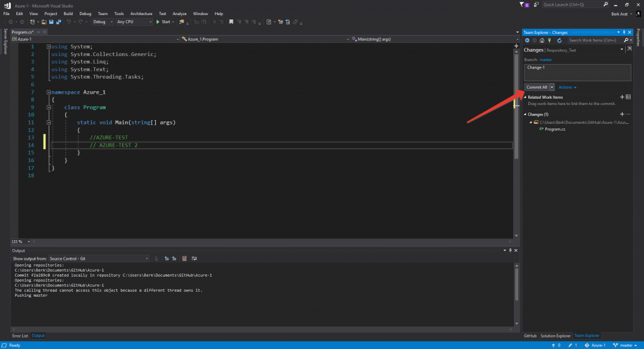The height and width of the screenshot is (349, 644).
Task: Click the green Manage Connections plug icon
Action: tap(550, 40)
